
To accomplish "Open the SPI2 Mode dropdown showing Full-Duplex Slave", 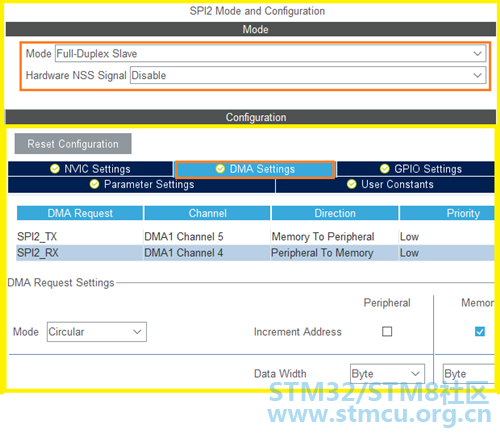I will pos(270,53).
